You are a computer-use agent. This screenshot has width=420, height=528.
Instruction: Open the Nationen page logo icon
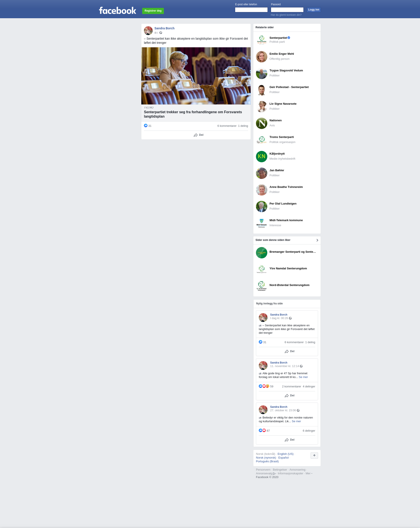(261, 123)
